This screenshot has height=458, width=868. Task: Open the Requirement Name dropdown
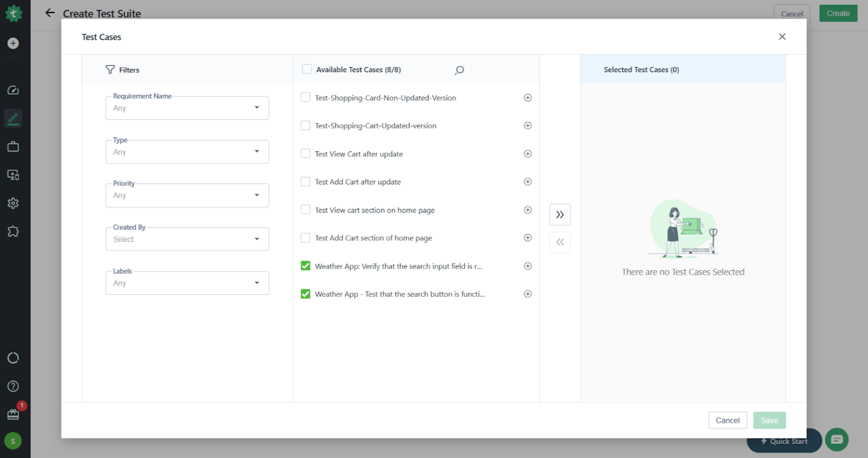[x=187, y=107]
